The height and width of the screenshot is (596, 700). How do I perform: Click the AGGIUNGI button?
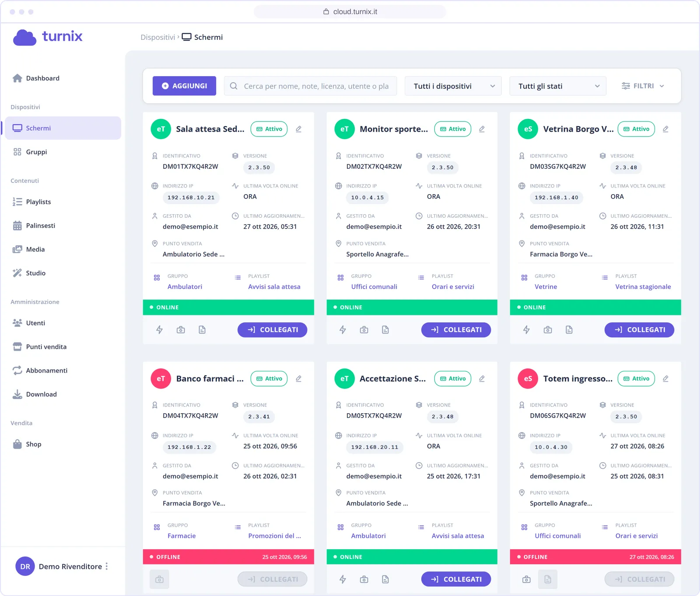click(184, 86)
